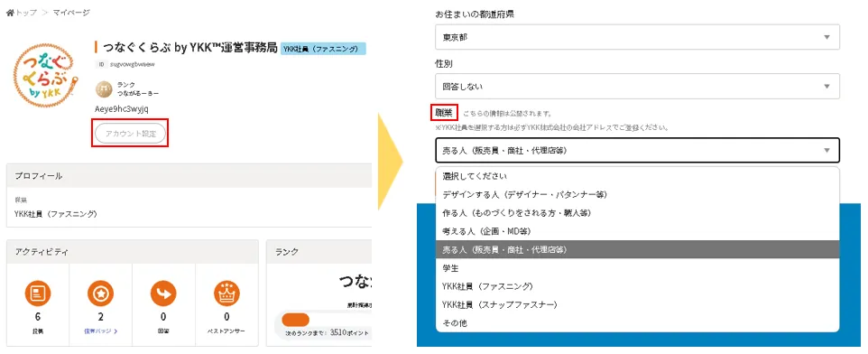Open 職業 dropdown showing 売る人
The height and width of the screenshot is (354, 868).
(x=637, y=150)
